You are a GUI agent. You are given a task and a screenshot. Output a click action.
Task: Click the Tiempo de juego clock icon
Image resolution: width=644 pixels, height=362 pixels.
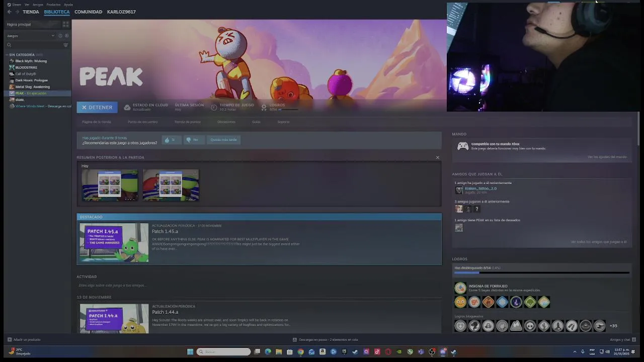(x=214, y=107)
